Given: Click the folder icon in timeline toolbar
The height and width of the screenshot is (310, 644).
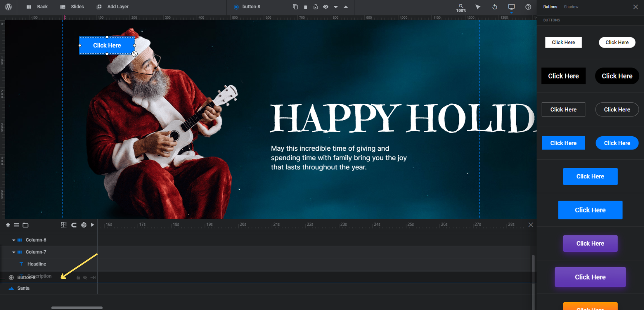Looking at the screenshot, I should [25, 225].
